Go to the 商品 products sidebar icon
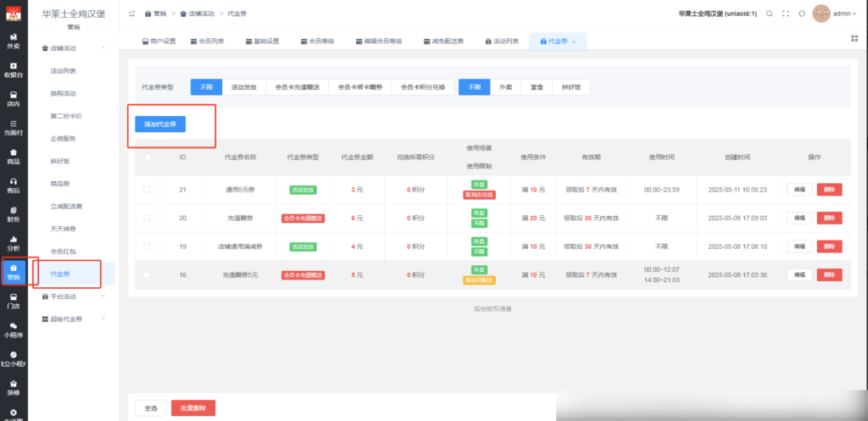Viewport: 868px width, 421px height. point(14,156)
